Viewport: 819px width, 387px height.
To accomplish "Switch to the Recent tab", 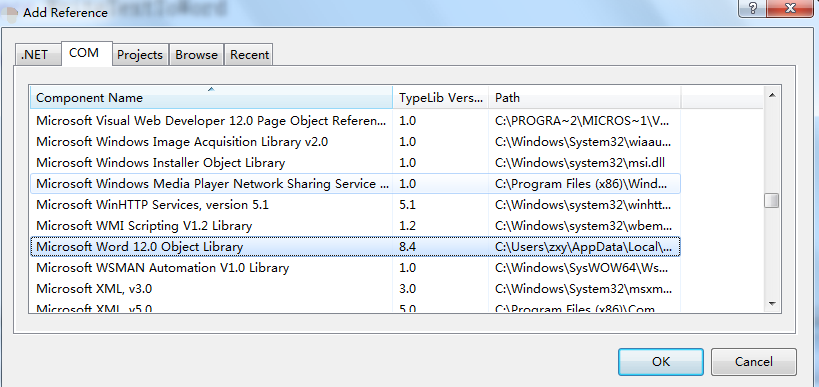I will pyautogui.click(x=249, y=55).
